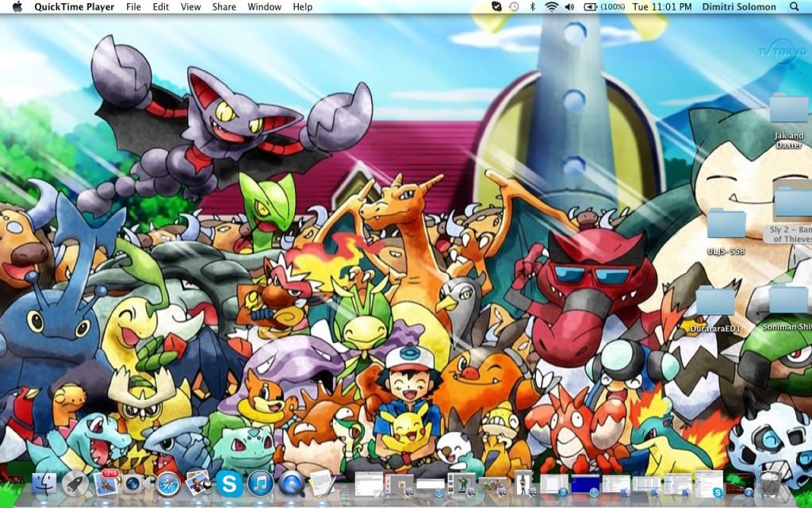Select the ULJS-558 desktop folder

(x=726, y=231)
